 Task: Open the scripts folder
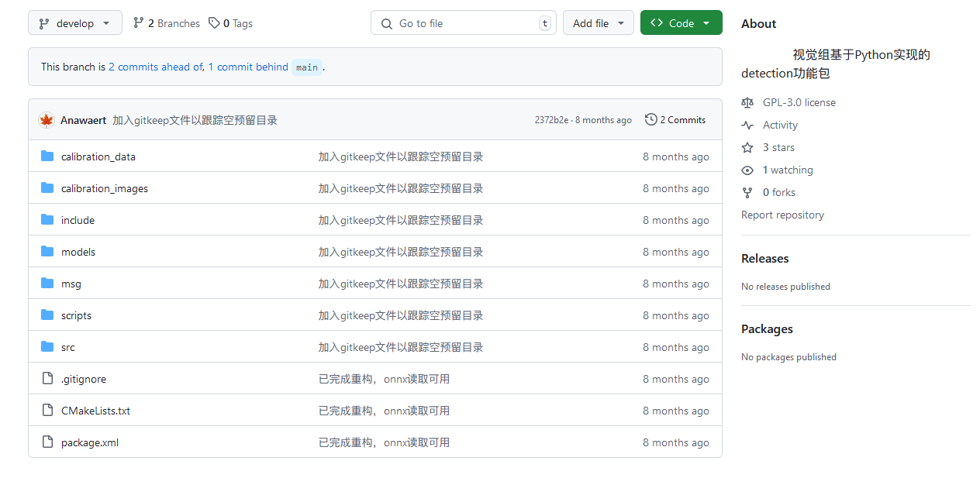pos(76,315)
